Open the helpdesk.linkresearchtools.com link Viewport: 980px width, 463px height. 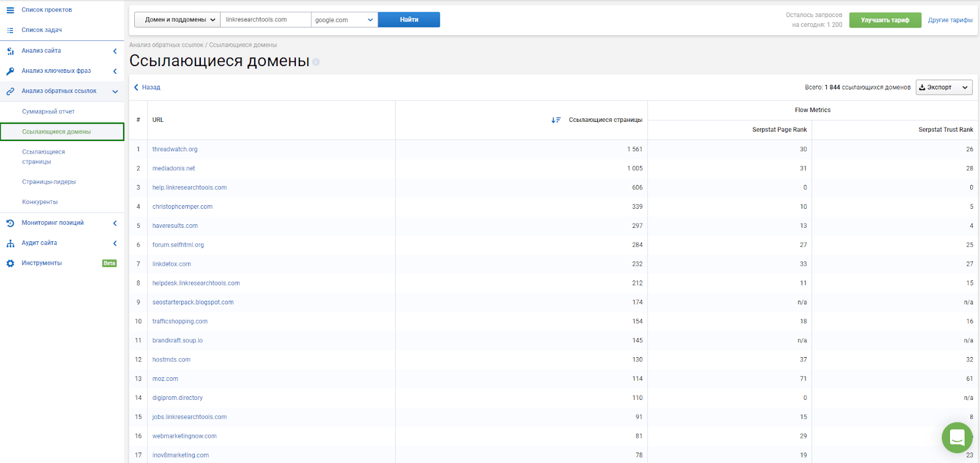(x=196, y=283)
